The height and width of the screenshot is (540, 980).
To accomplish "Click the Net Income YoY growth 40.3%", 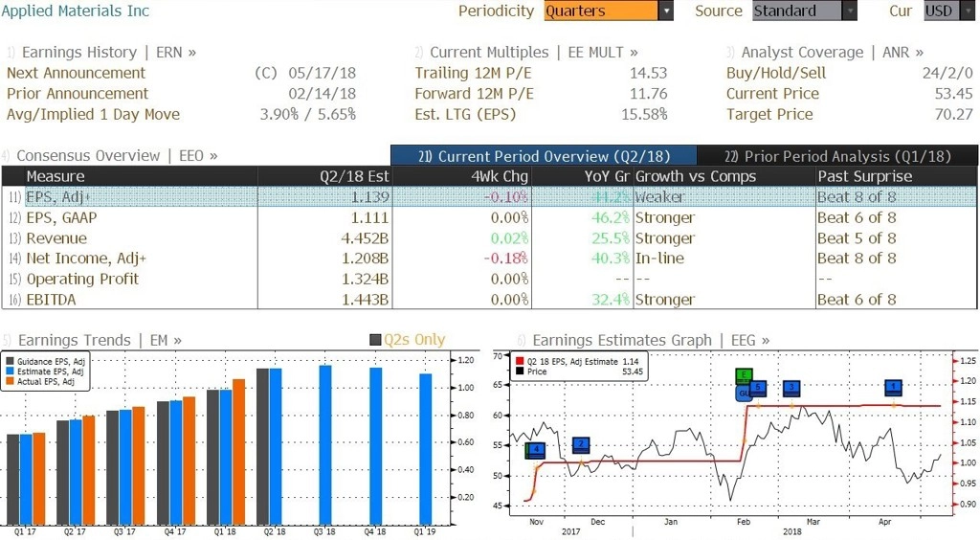I will point(611,259).
